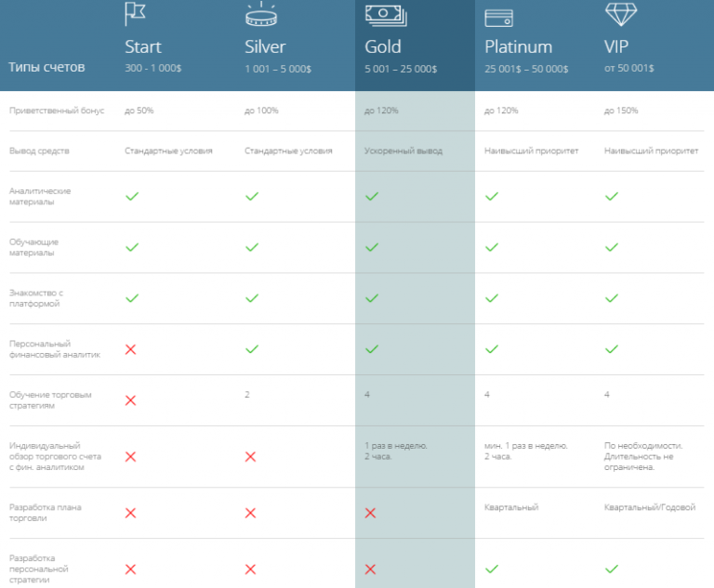Click the banknote icon above Gold
714x588 pixels.
(386, 15)
